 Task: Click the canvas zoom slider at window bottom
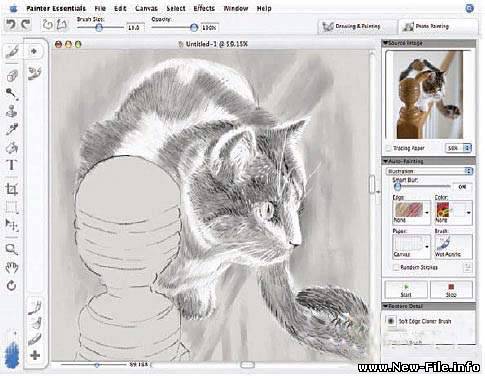click(97, 365)
